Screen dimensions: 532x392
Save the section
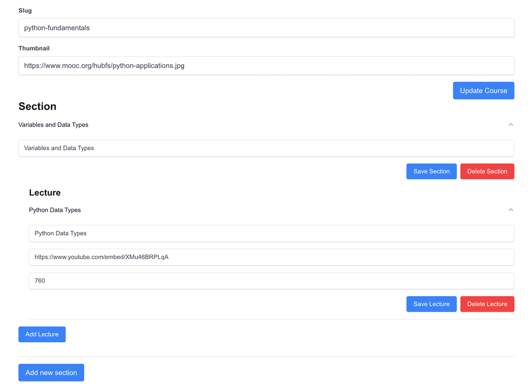pyautogui.click(x=431, y=171)
